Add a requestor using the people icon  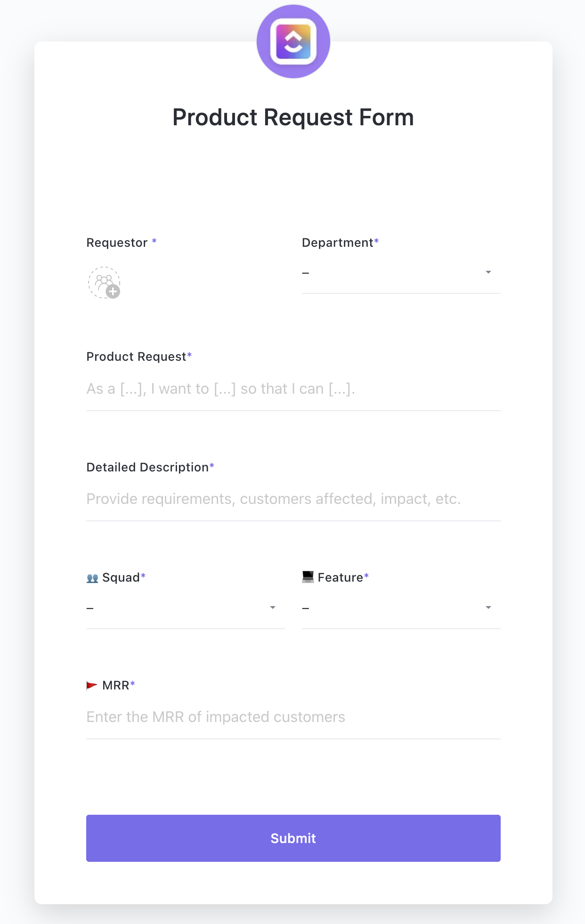tap(104, 283)
